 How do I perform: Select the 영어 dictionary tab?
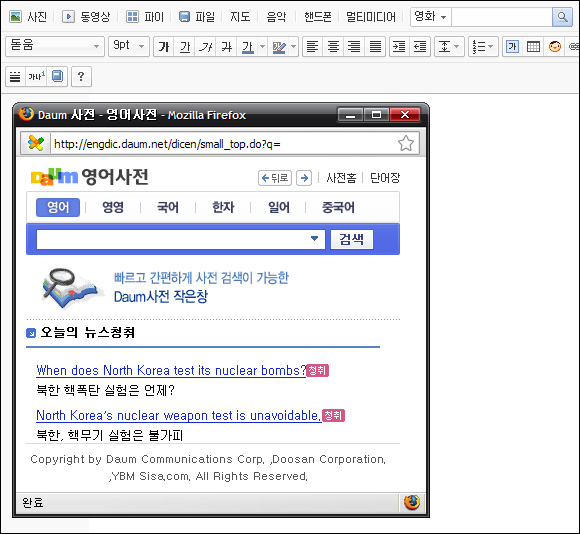coord(58,207)
